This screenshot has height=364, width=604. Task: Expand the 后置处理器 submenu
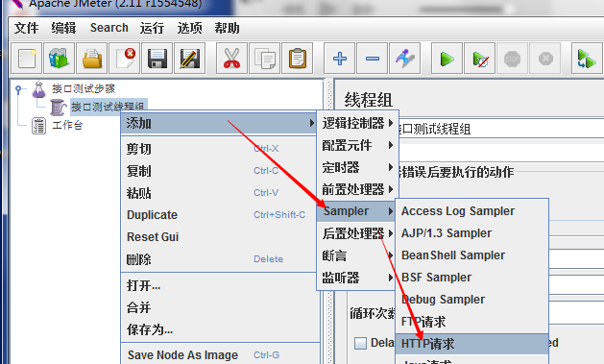click(x=357, y=233)
